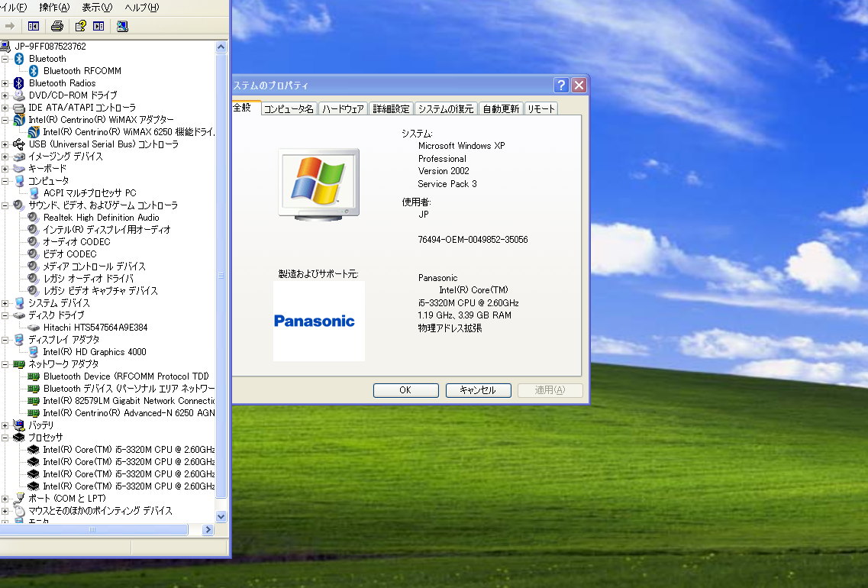
Task: Select Intel(R) 82579LM Gigabit Network Connection
Action: [x=121, y=401]
